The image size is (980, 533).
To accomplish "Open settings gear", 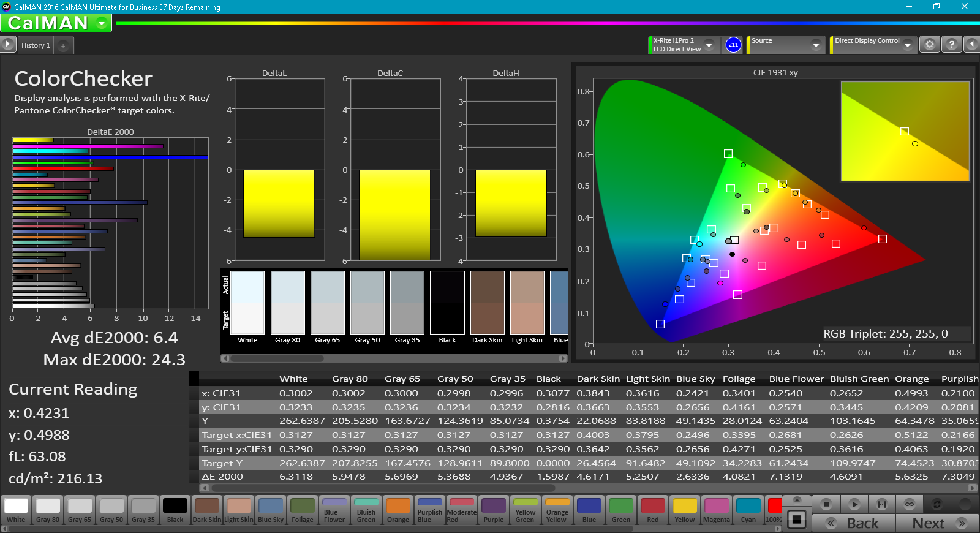I will [930, 45].
